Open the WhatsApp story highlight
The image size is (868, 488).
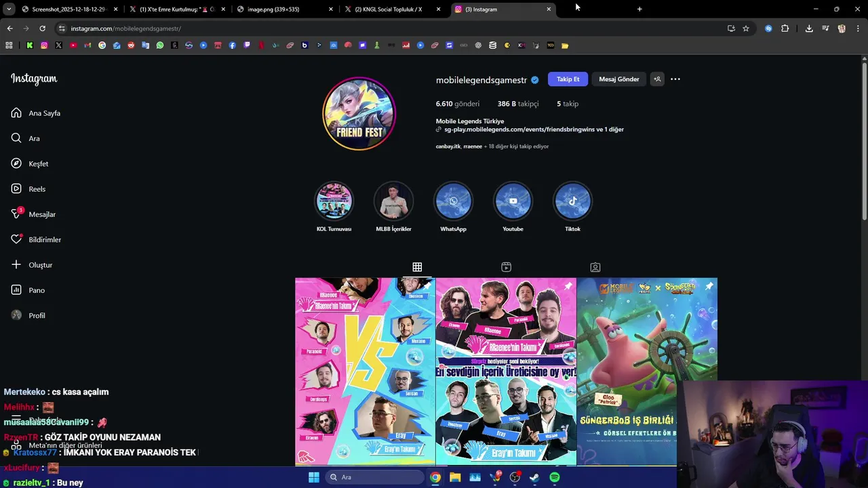453,201
